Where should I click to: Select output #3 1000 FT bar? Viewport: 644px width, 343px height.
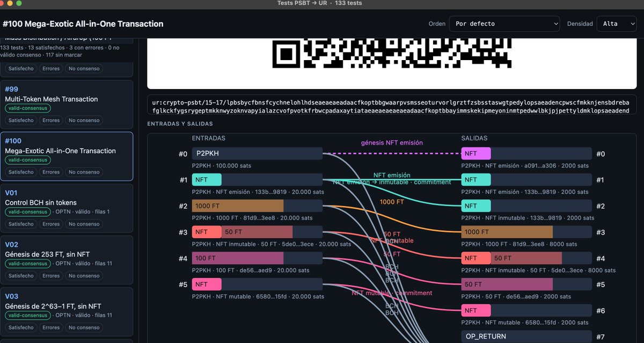pos(526,232)
